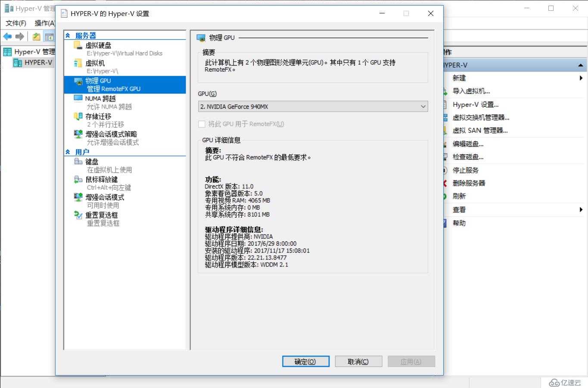Click 专用视频 RAM: 4065 MB text
The width and height of the screenshot is (588, 388).
(x=237, y=200)
